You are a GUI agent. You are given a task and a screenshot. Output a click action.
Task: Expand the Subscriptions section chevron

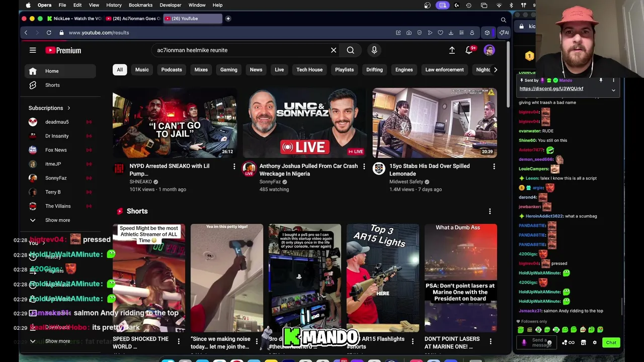pyautogui.click(x=68, y=108)
